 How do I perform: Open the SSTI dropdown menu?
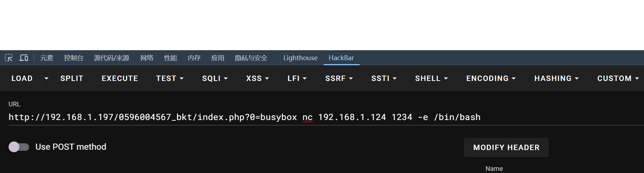[384, 78]
